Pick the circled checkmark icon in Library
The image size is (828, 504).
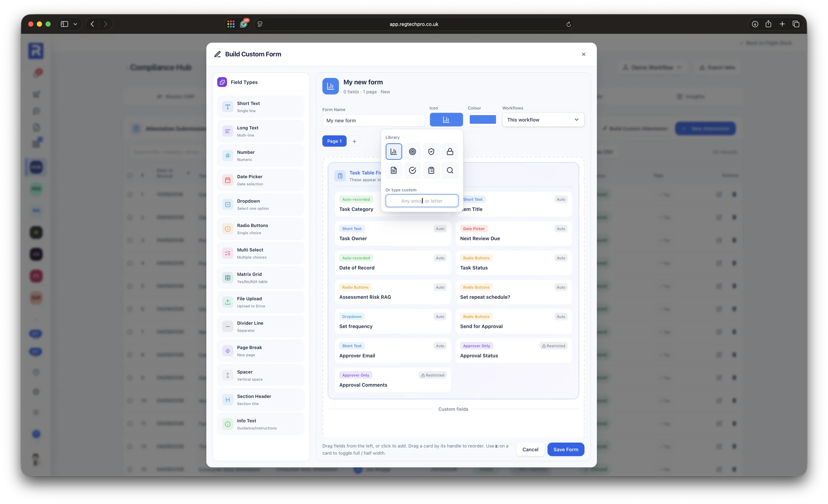[412, 170]
